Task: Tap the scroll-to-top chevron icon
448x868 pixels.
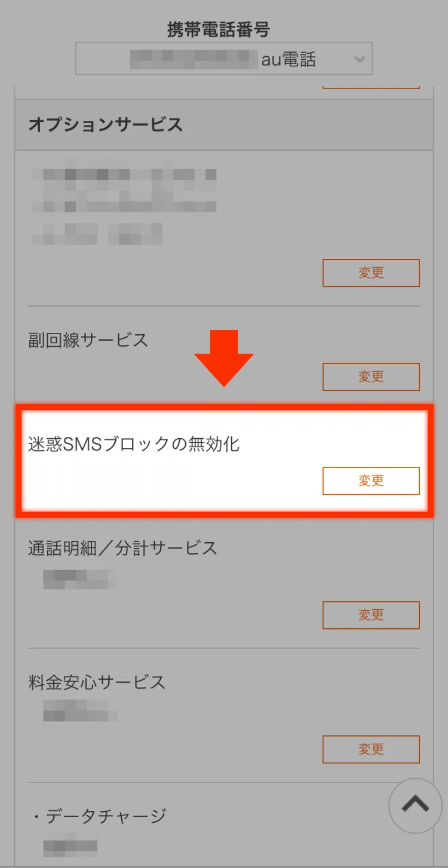Action: (x=415, y=805)
